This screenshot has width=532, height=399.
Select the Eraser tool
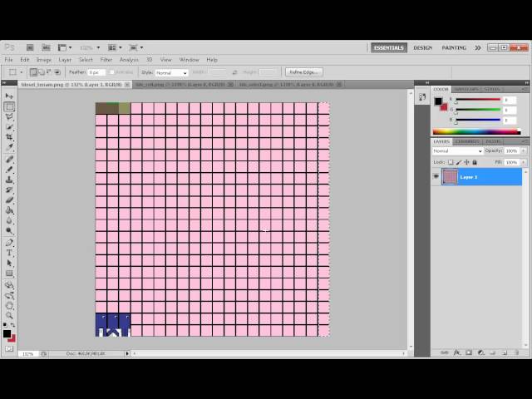coord(9,200)
